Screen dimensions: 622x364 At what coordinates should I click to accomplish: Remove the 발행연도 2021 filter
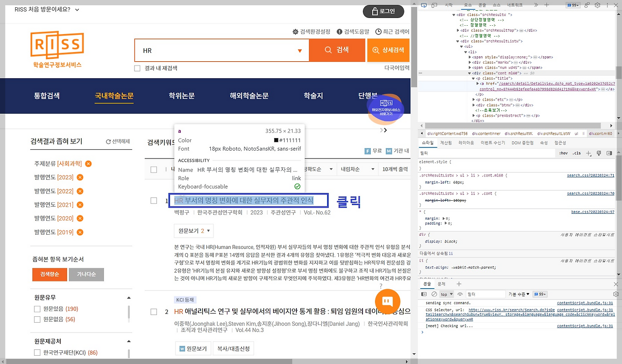tap(80, 205)
